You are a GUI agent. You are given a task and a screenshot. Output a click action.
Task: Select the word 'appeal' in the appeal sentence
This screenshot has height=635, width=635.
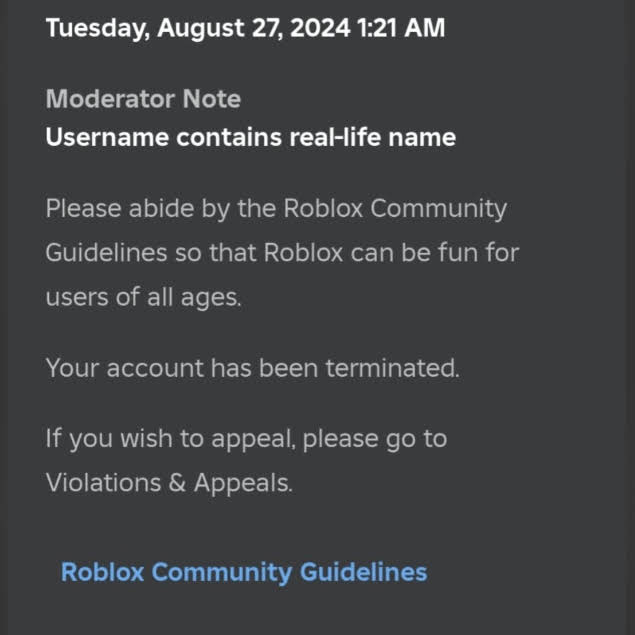point(253,440)
